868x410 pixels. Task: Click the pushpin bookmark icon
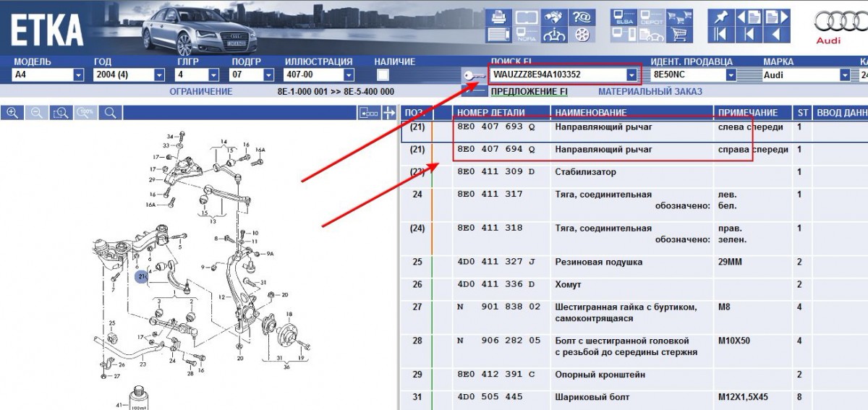point(720,17)
